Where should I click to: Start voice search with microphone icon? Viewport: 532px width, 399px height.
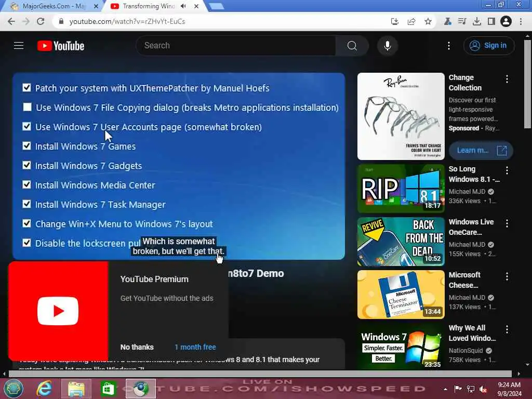(387, 46)
